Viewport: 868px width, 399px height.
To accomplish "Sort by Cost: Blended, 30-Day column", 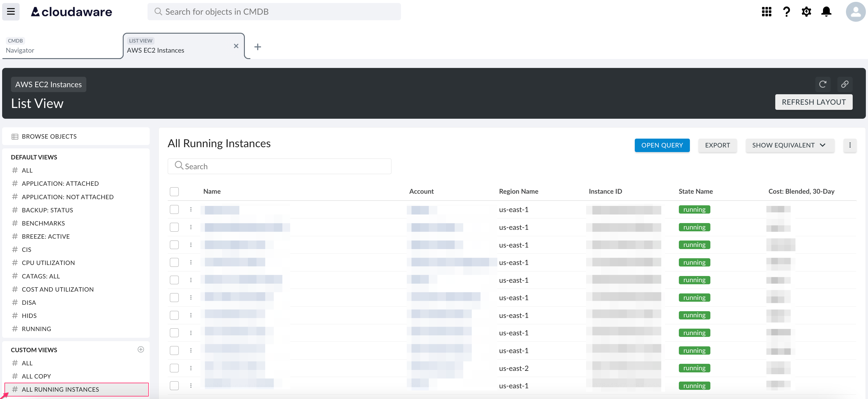I will coord(801,192).
